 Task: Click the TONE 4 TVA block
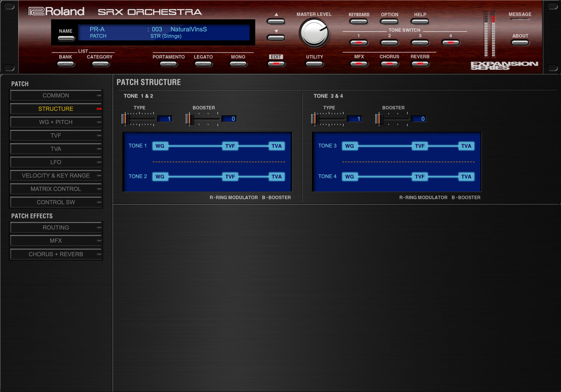coord(466,177)
